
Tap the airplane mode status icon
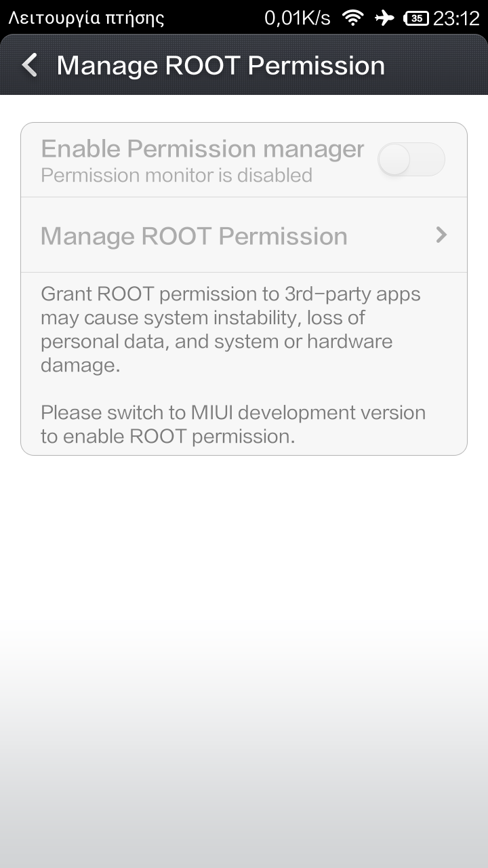tap(384, 18)
